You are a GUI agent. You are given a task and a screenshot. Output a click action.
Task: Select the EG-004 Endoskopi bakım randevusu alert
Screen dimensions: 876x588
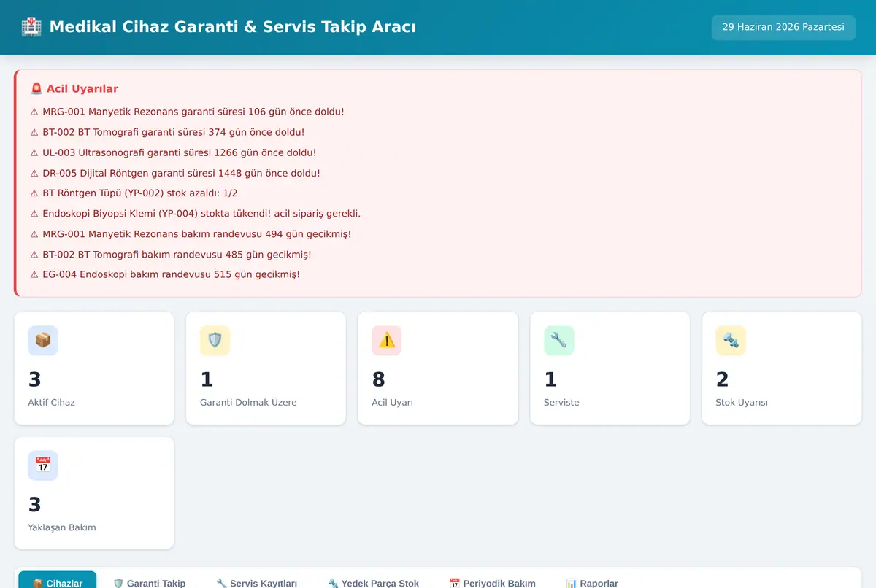(x=165, y=275)
